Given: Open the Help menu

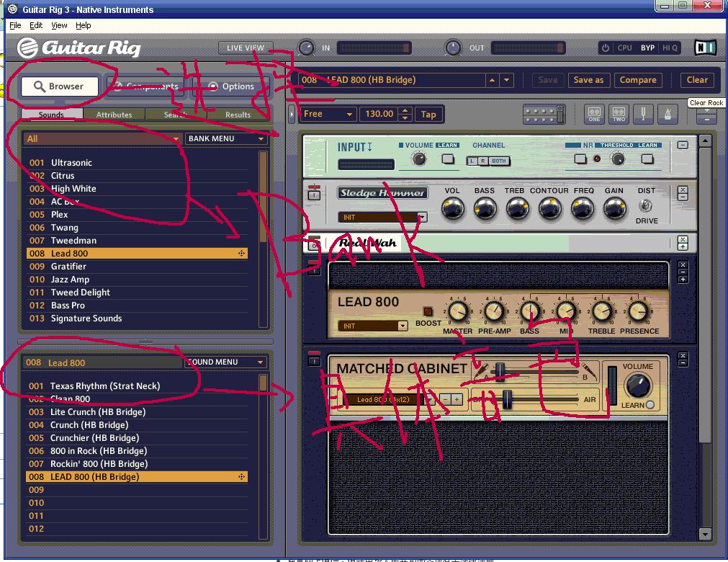Looking at the screenshot, I should [x=83, y=25].
